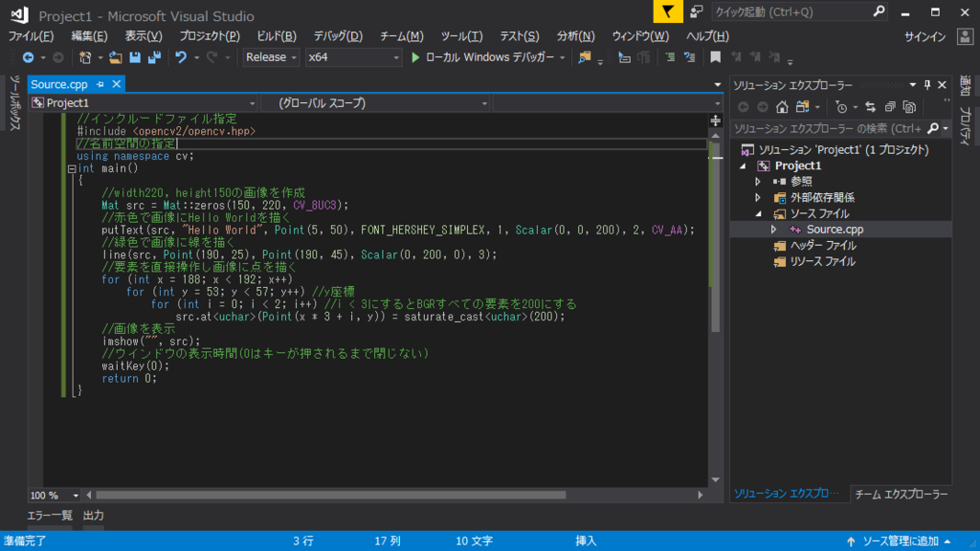Open the Release configuration dropdown
Screen dimensions: 980x551
(x=271, y=57)
